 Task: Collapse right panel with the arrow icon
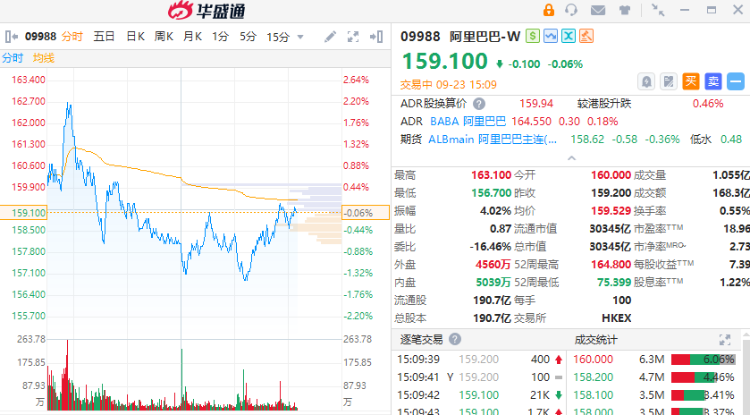coord(376,37)
